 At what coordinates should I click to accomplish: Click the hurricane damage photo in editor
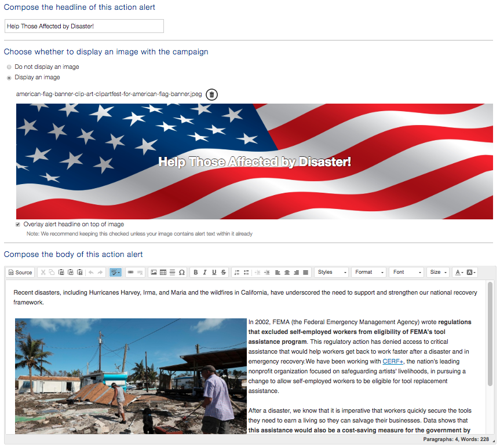pyautogui.click(x=131, y=376)
